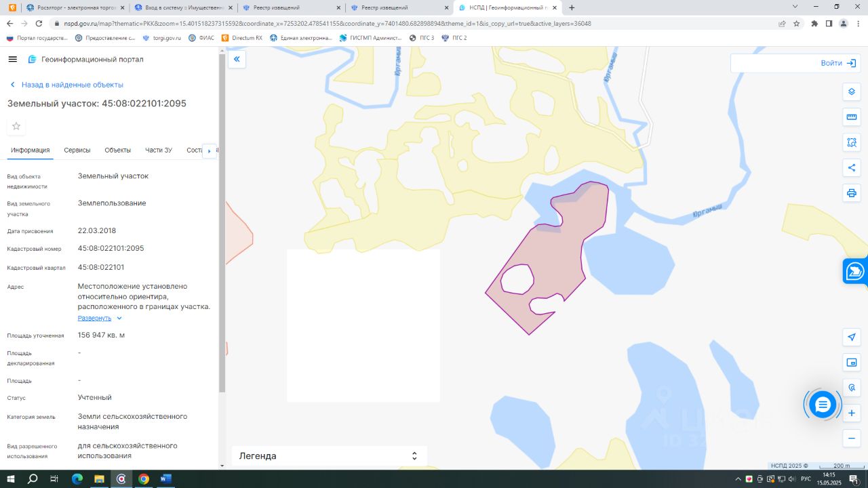Open the hamburger main menu
This screenshot has height=488, width=868.
12,59
